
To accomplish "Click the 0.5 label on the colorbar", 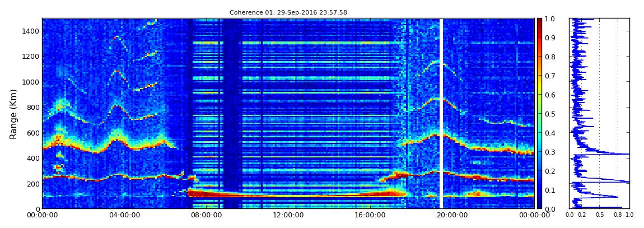I will tap(551, 114).
